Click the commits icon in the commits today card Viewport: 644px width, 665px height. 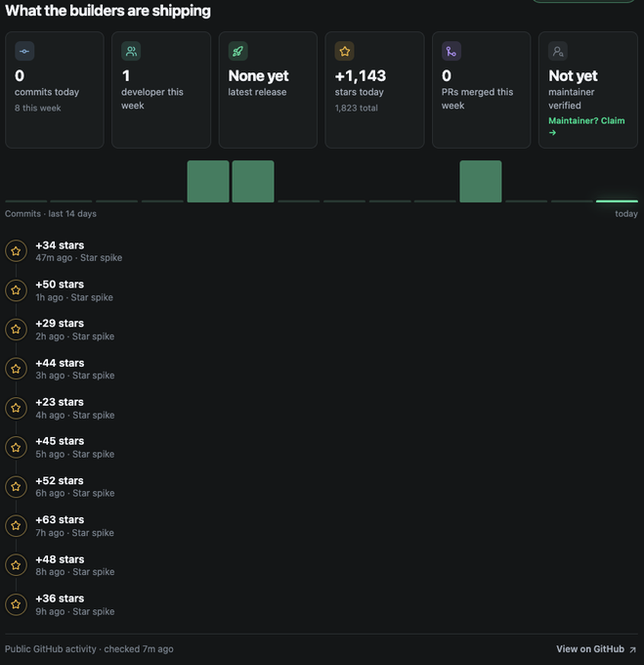pyautogui.click(x=24, y=51)
